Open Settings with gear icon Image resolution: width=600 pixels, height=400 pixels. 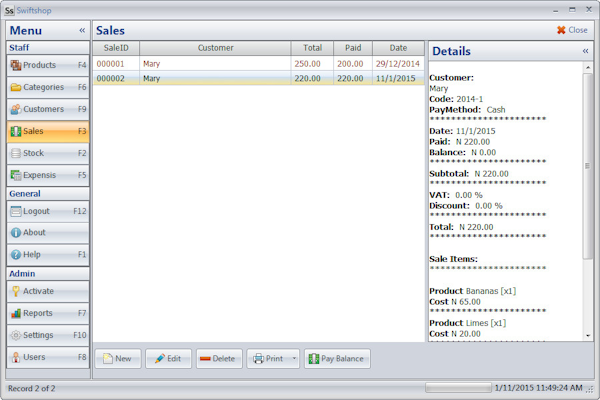pos(48,335)
